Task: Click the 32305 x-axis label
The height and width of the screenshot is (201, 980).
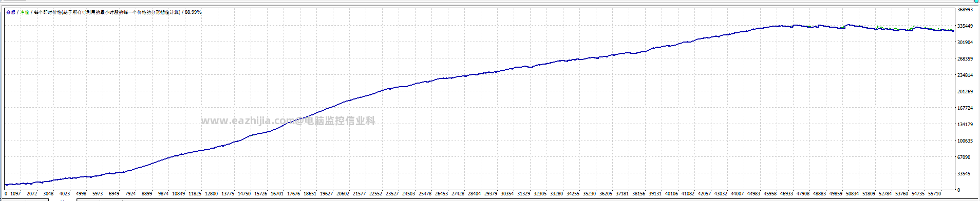Action: [x=540, y=194]
